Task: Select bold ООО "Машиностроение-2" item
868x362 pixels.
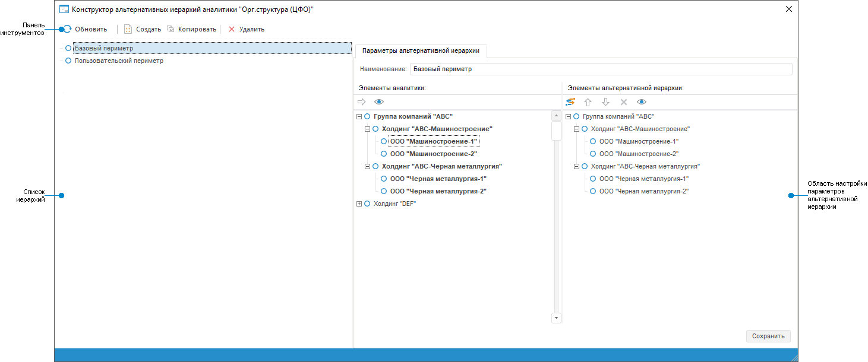Action: [x=434, y=154]
